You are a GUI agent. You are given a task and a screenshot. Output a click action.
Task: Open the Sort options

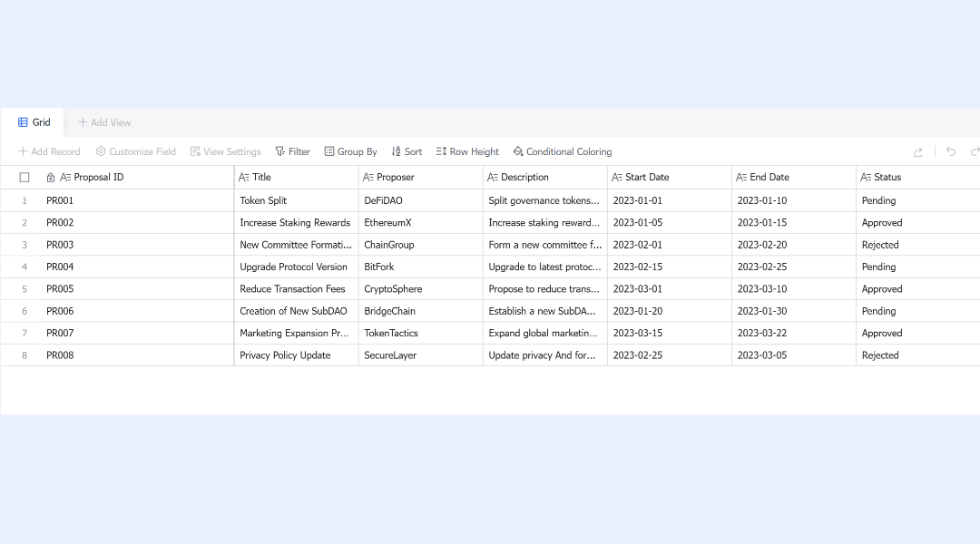pyautogui.click(x=407, y=151)
